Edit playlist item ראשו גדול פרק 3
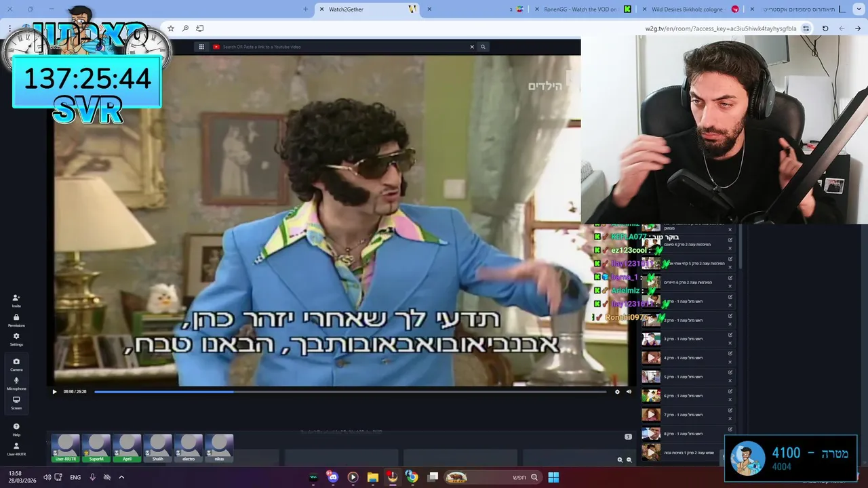The image size is (868, 488). click(730, 335)
